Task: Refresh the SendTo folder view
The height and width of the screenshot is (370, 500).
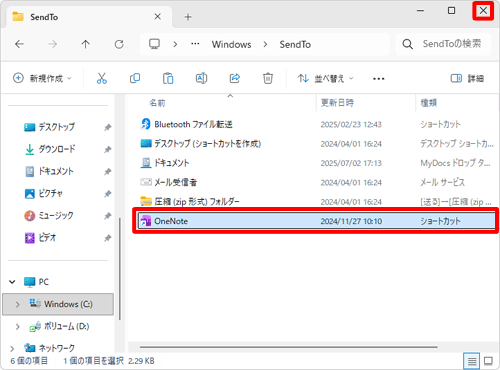Action: click(119, 44)
